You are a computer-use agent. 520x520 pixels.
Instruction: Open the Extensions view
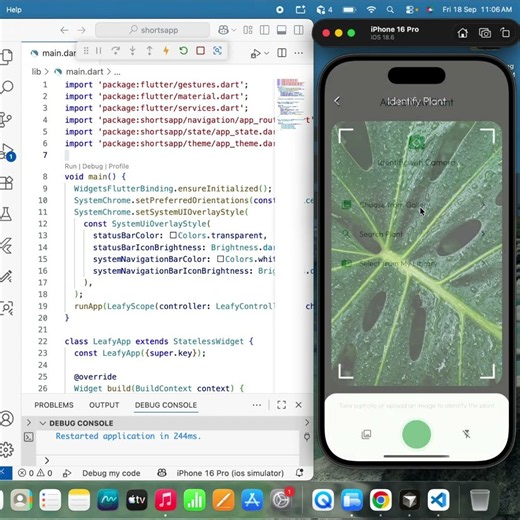coord(7,183)
